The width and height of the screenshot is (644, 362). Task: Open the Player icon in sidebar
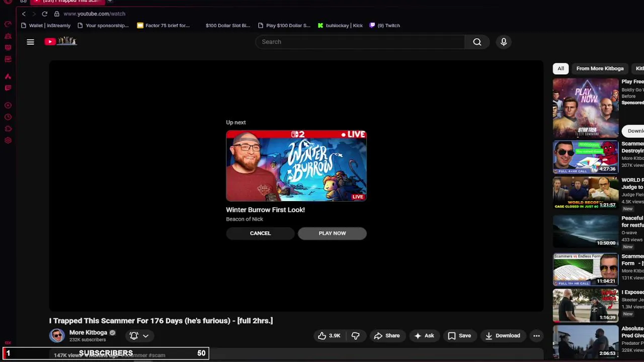click(8, 106)
